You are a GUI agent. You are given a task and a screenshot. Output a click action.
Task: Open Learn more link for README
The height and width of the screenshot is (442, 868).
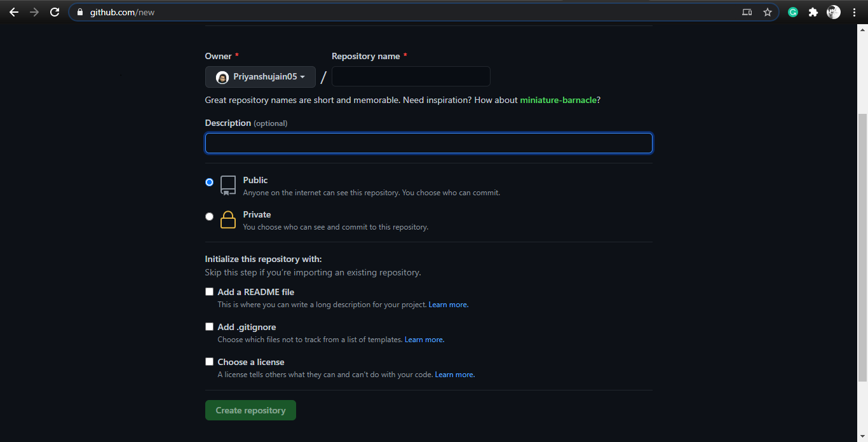pyautogui.click(x=448, y=305)
